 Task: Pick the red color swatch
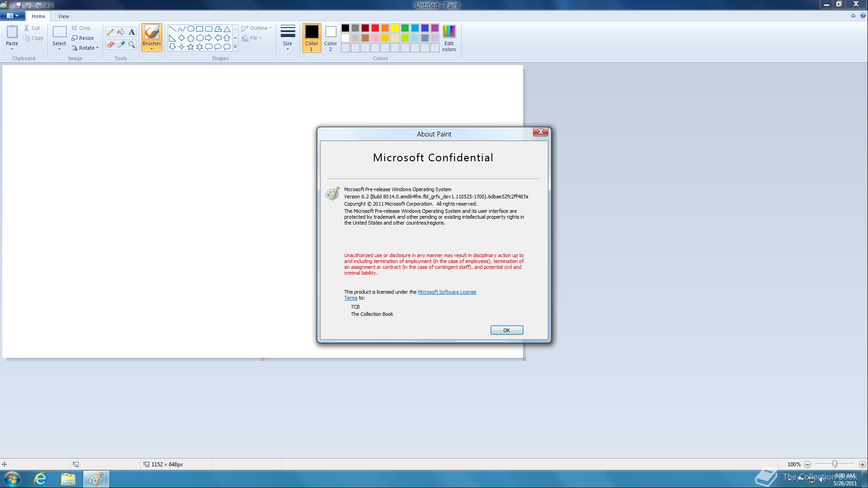click(375, 28)
